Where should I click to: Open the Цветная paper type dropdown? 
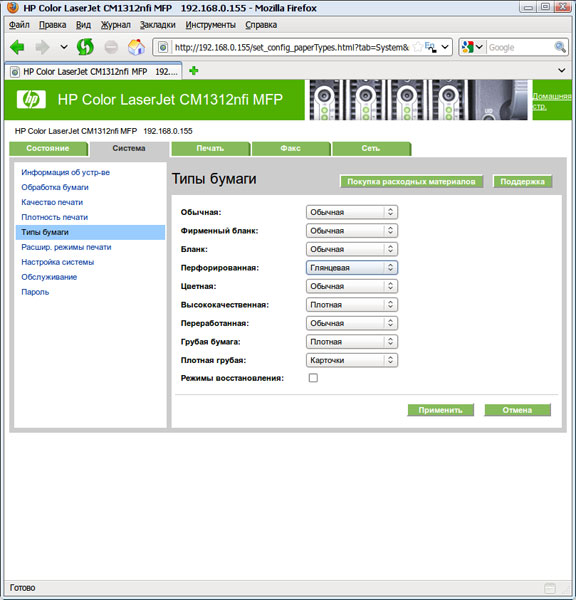pyautogui.click(x=352, y=286)
